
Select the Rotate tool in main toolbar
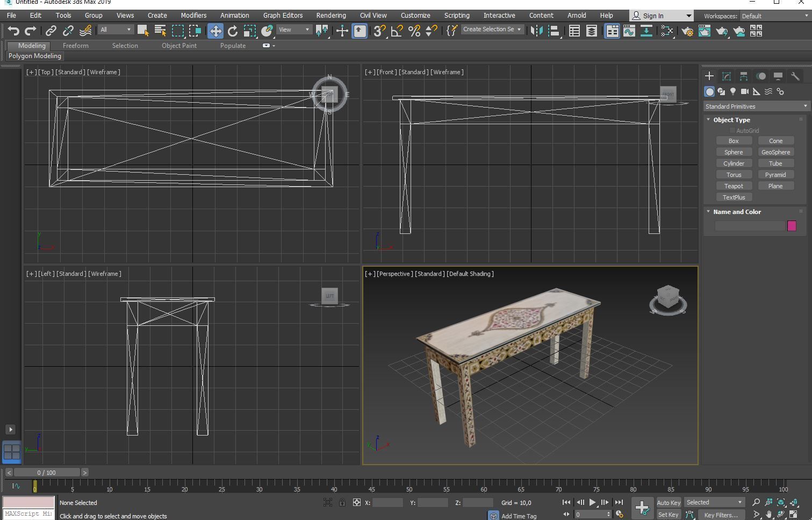coord(233,31)
